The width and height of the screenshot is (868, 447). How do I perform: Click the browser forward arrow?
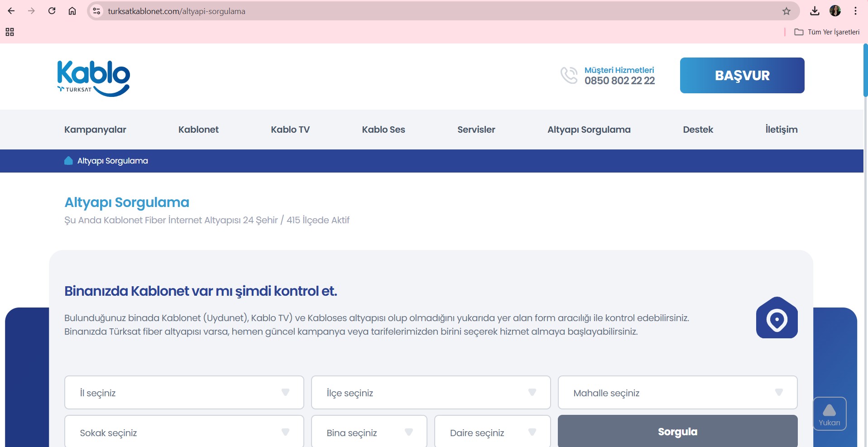pos(31,11)
